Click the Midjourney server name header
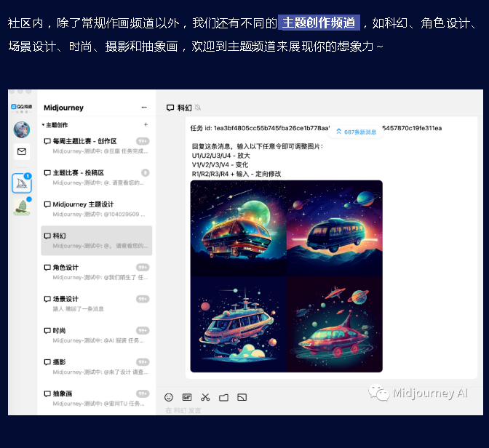Image resolution: width=489 pixels, height=448 pixels. [x=63, y=108]
